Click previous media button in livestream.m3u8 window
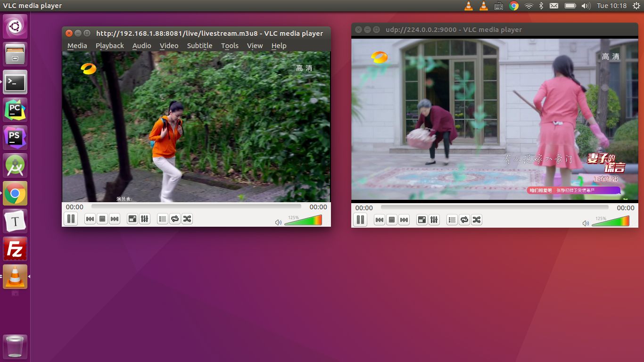 point(90,219)
